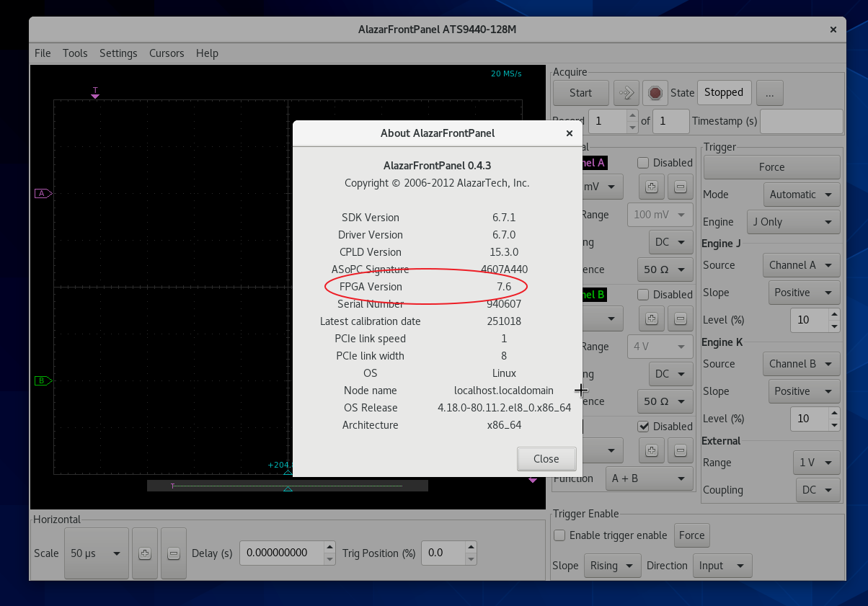This screenshot has height=606, width=868.
Task: Click the 20 MS/s sample rate label
Action: click(506, 73)
